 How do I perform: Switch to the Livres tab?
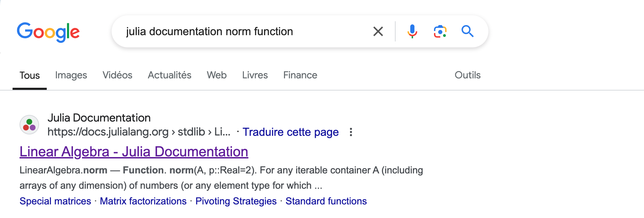(255, 75)
